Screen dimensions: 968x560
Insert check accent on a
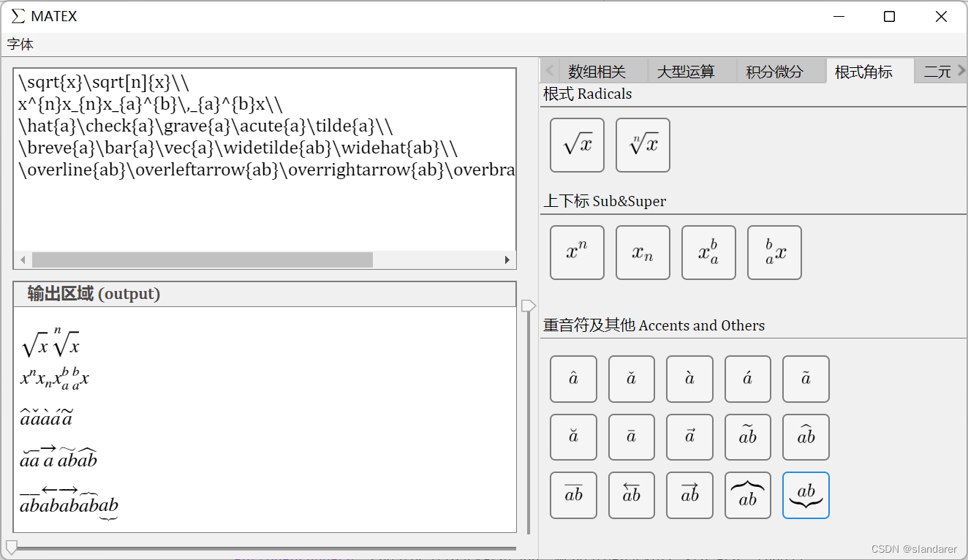pos(632,379)
